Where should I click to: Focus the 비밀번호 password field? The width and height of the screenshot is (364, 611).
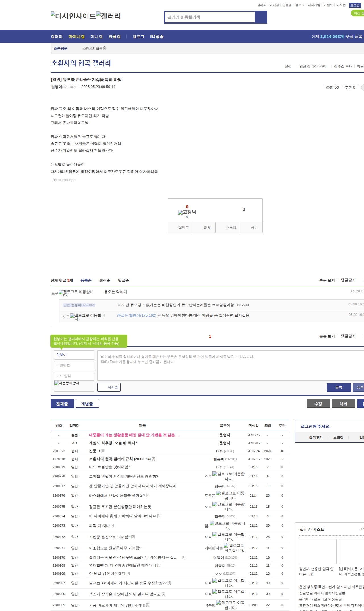(74, 365)
